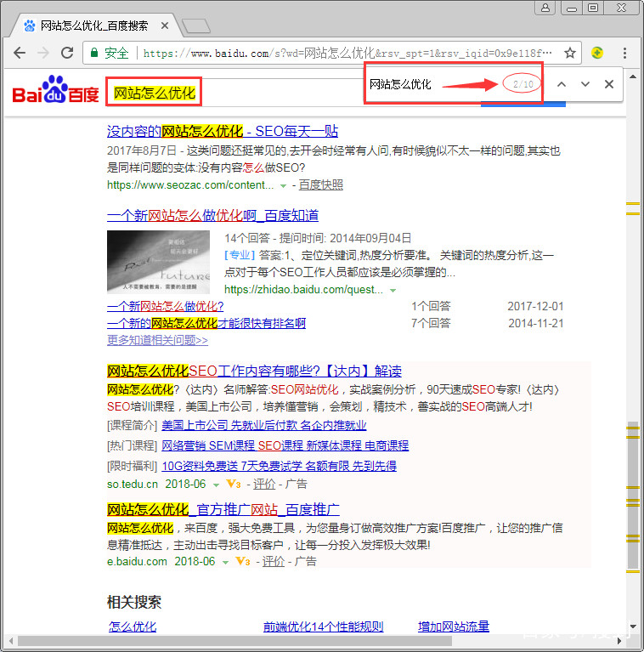Select the 网站怎么优化_百度搜索 tab
Image resolution: width=644 pixels, height=652 pixels.
pos(93,26)
